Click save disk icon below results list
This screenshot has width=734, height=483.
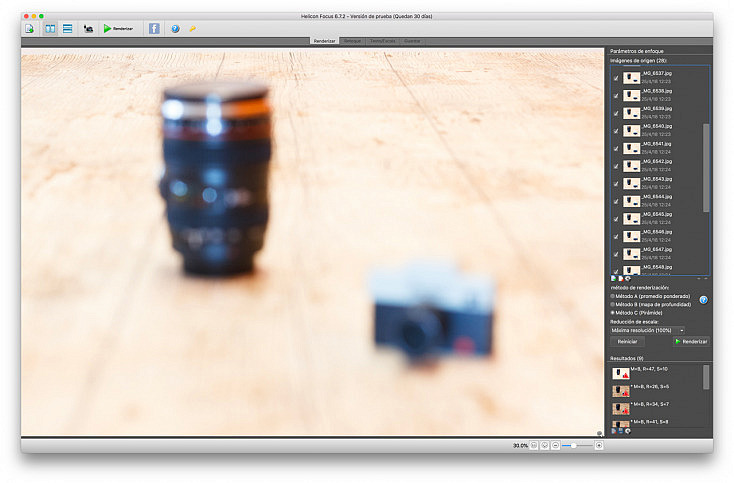click(621, 431)
